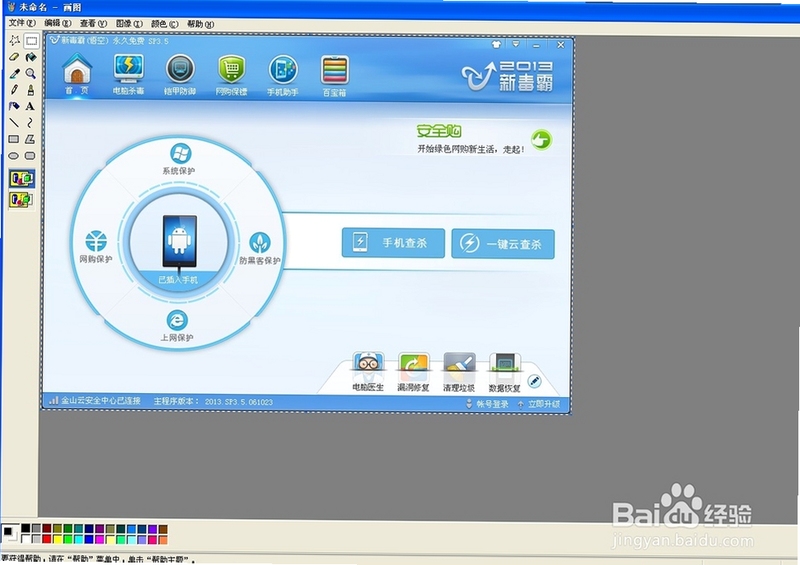Pick the Rectangle shape tool
This screenshot has width=800, height=565.
tap(14, 139)
